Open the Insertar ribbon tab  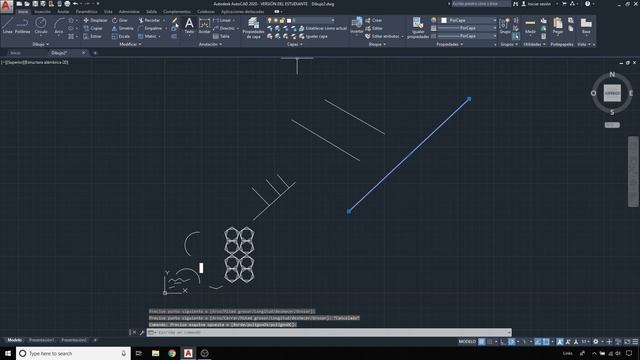tap(42, 11)
